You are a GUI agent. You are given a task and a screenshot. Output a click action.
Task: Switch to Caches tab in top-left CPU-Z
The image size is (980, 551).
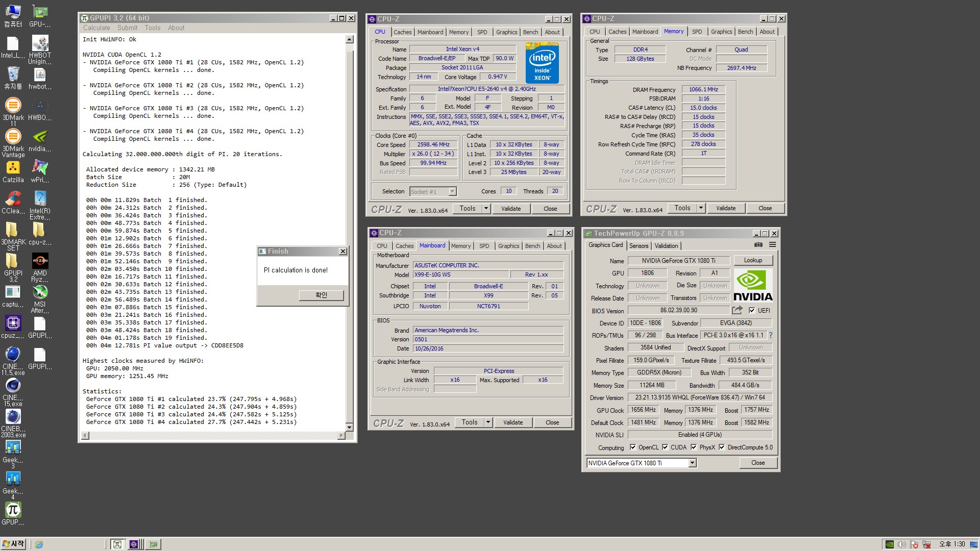pos(402,32)
